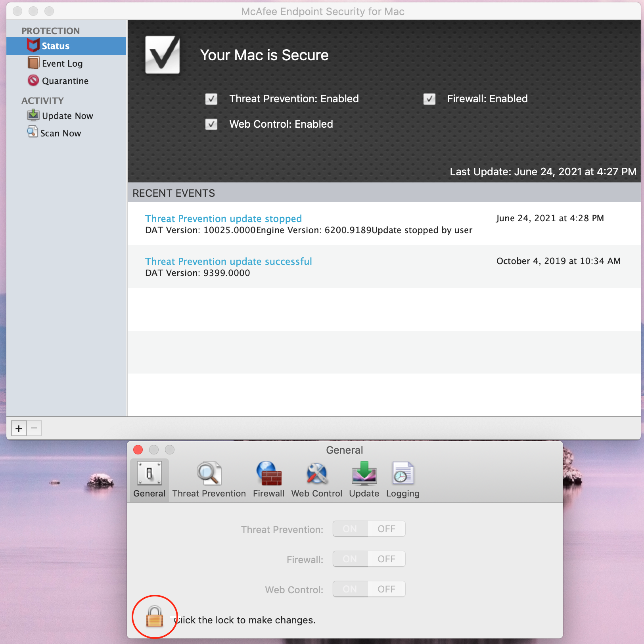Viewport: 644px width, 644px height.
Task: Select the Threat Prevention magnifier icon
Action: click(x=209, y=473)
